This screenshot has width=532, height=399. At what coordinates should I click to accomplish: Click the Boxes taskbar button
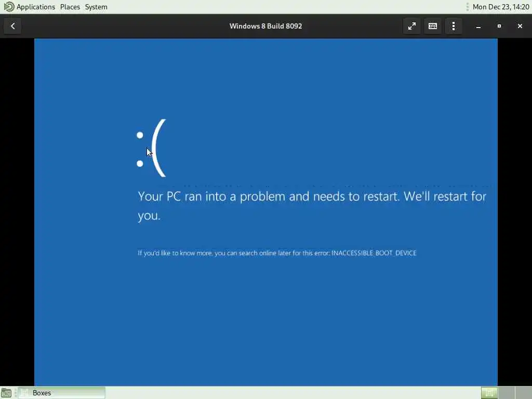[61, 393]
